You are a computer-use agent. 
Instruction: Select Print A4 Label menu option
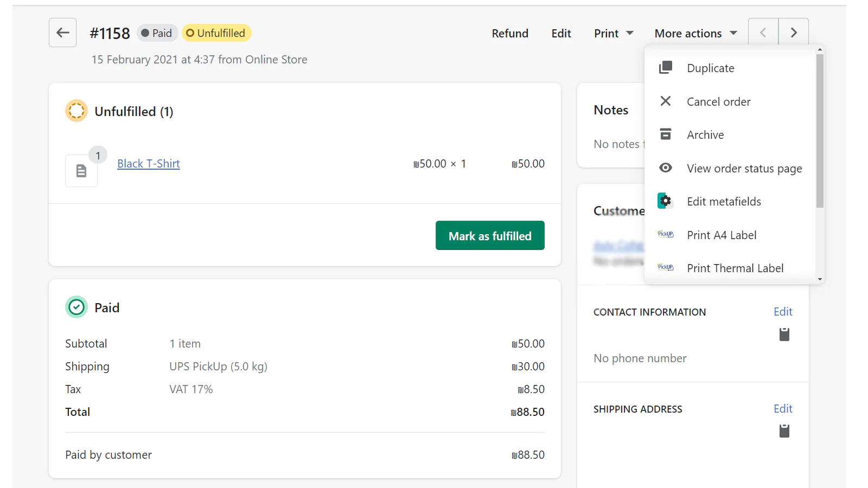(x=721, y=235)
